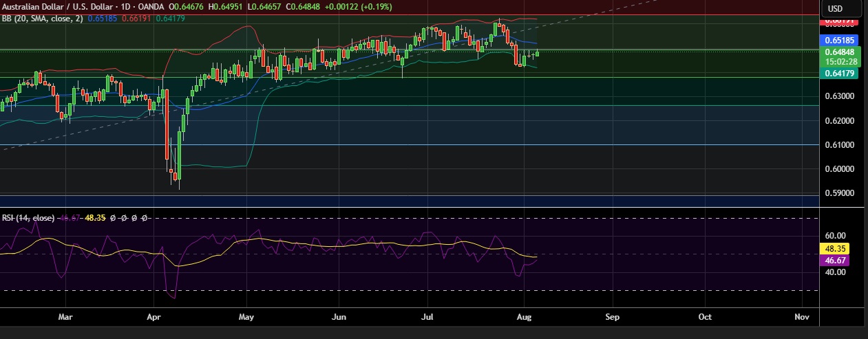Click the 60.00 RSI scale value
Viewport: 868px width, 339px height.
tap(836, 235)
